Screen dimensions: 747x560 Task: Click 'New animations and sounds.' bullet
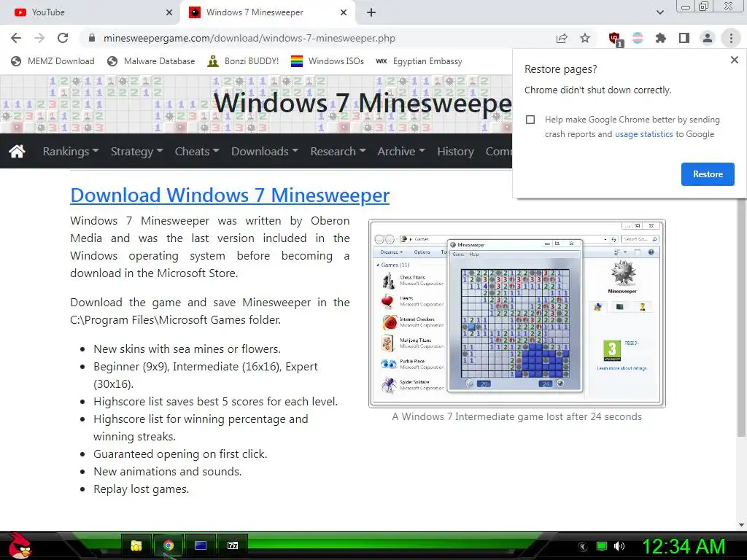pos(168,472)
